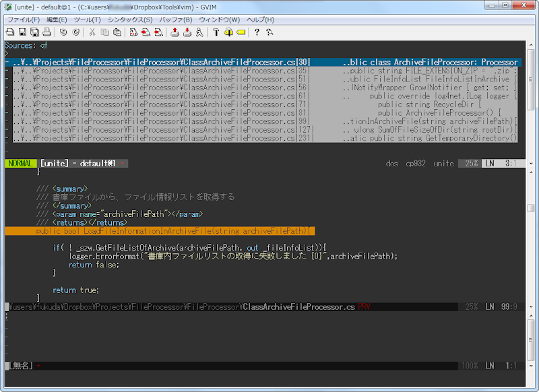Click the Copy toolbar icon
This screenshot has width=539, height=392.
point(104,32)
